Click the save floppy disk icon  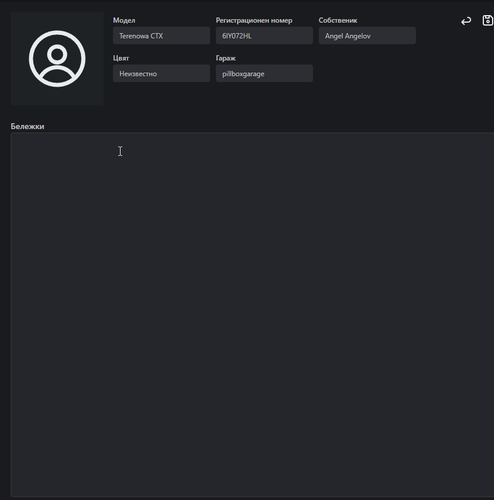(x=488, y=20)
